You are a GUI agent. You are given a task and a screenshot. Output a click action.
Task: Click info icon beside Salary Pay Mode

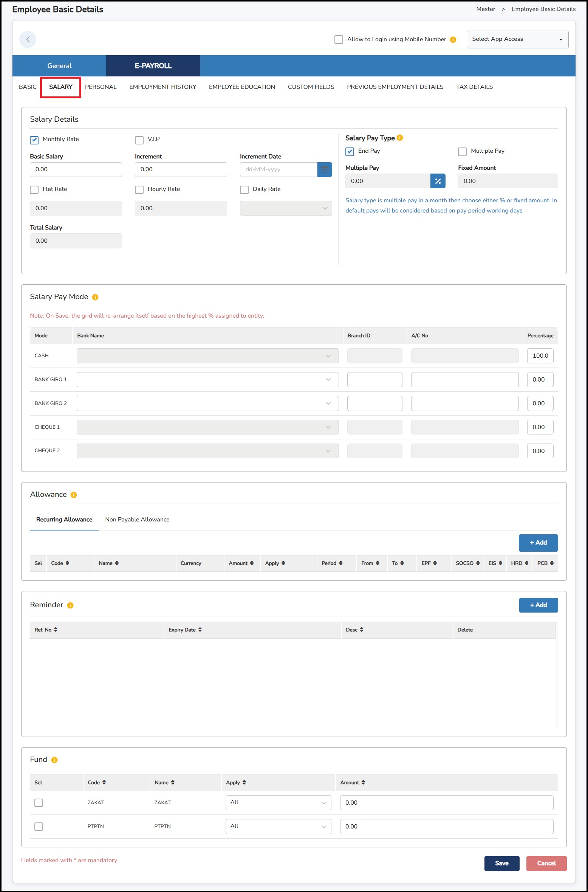[x=95, y=297]
